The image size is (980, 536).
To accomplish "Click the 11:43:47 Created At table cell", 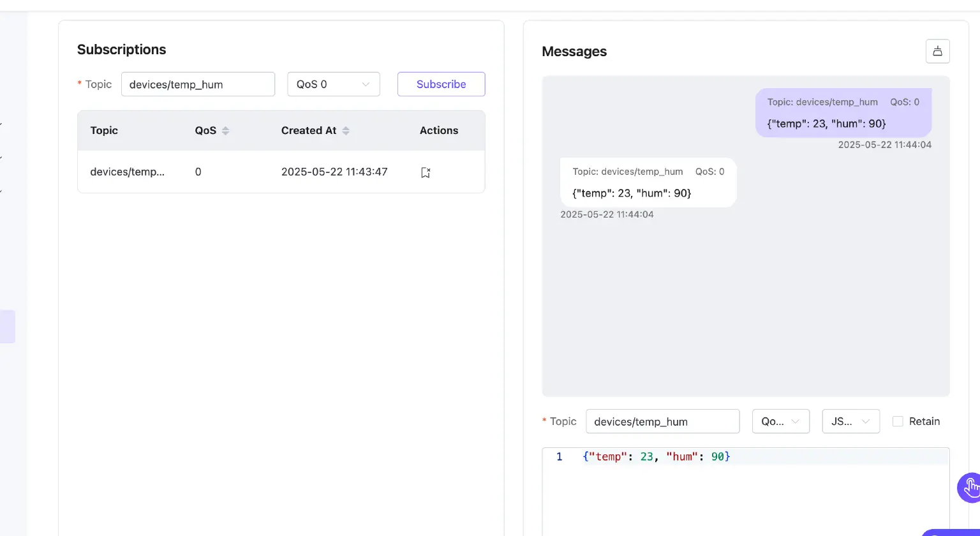I will pos(334,172).
